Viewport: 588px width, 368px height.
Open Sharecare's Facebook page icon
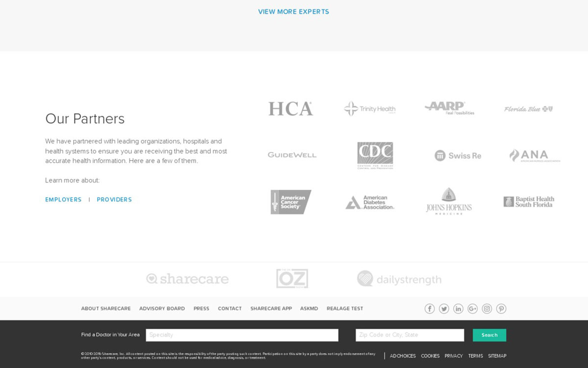430,309
